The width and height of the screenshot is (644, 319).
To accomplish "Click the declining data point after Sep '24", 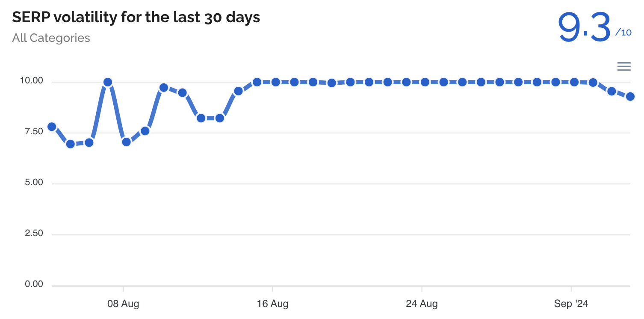I will tap(612, 91).
